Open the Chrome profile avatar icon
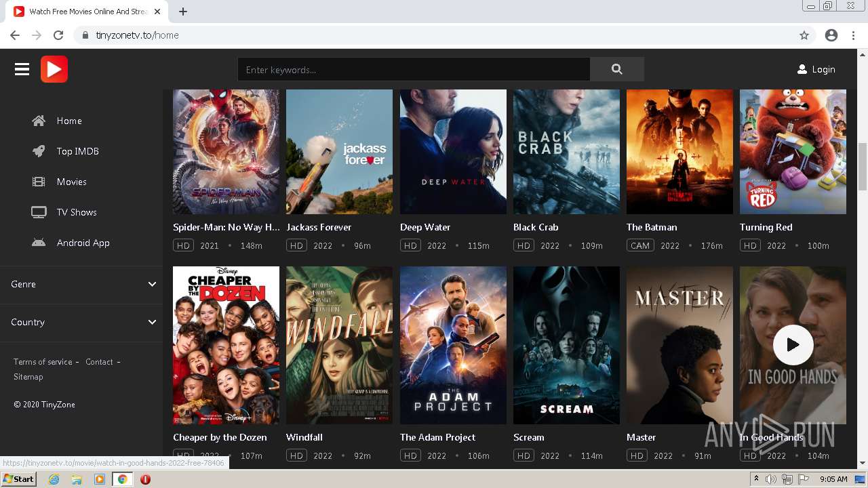This screenshot has width=868, height=488. (831, 35)
